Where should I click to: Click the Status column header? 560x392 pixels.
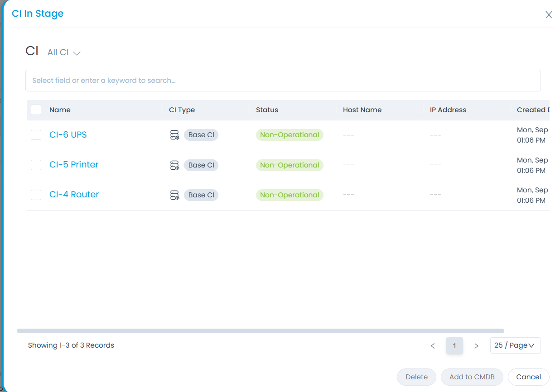click(x=267, y=110)
